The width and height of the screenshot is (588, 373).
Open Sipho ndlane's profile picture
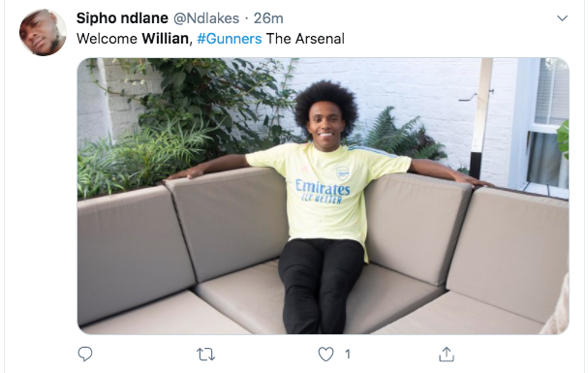pos(43,33)
